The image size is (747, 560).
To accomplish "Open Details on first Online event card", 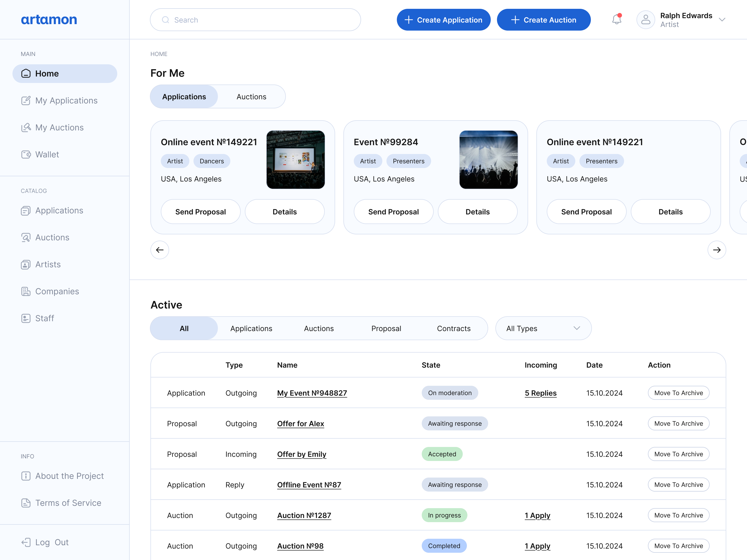I will pyautogui.click(x=285, y=212).
